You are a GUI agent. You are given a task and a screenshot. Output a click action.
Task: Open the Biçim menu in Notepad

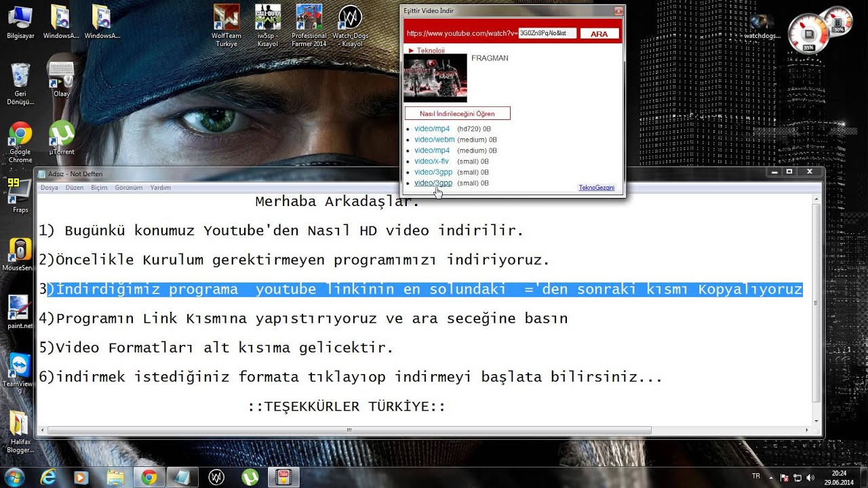pos(99,188)
